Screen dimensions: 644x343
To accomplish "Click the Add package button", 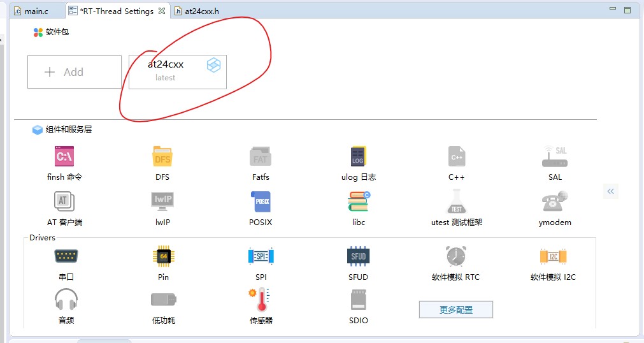I will tap(75, 72).
